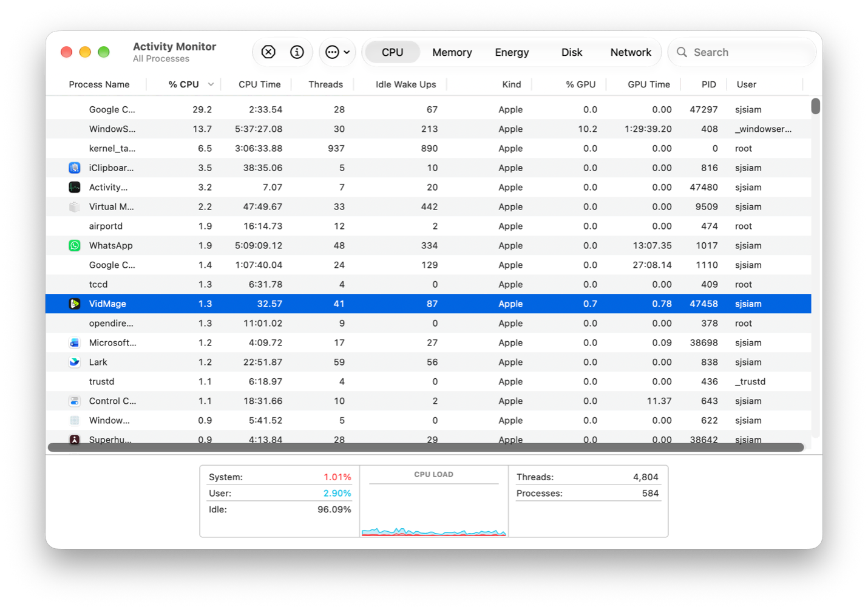Click the Search input field

(742, 52)
